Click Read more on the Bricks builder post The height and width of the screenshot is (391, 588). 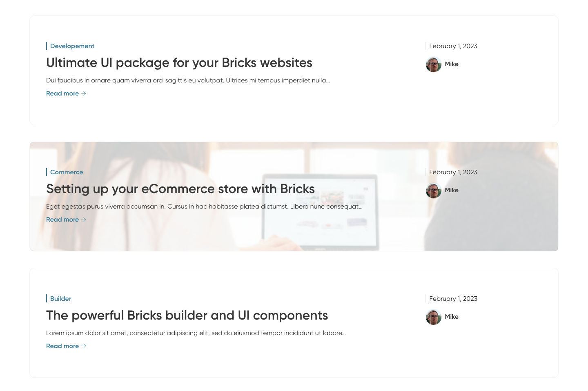(62, 346)
